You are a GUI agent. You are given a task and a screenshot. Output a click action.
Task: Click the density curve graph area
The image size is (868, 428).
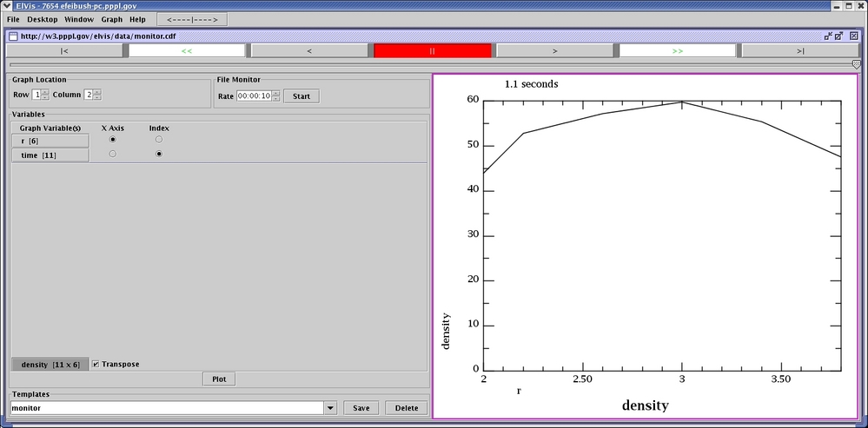(662, 235)
